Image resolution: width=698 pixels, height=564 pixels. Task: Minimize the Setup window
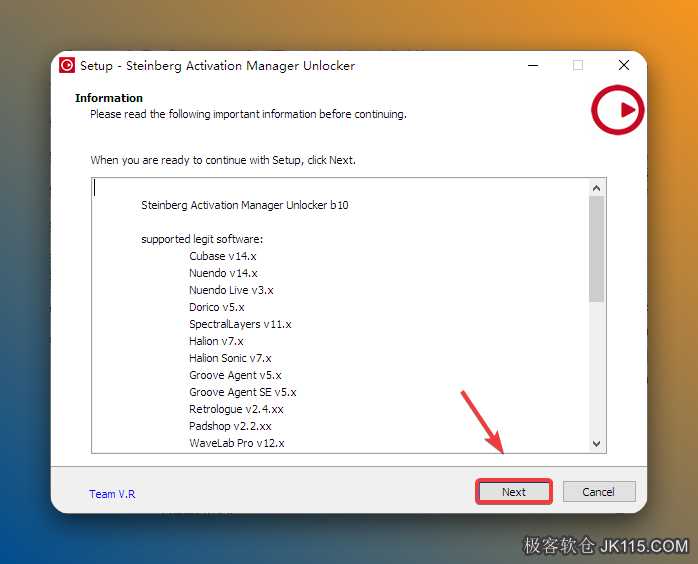(x=533, y=65)
